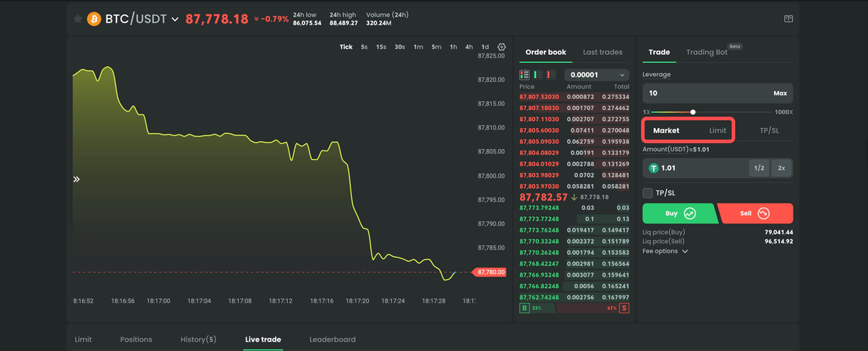Click the Liq price(Sell) value 96,514.92
This screenshot has height=351, width=868.
[778, 241]
